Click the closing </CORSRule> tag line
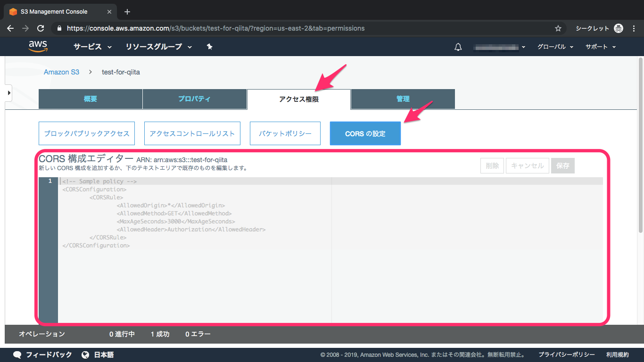This screenshot has width=644, height=362. [x=108, y=238]
